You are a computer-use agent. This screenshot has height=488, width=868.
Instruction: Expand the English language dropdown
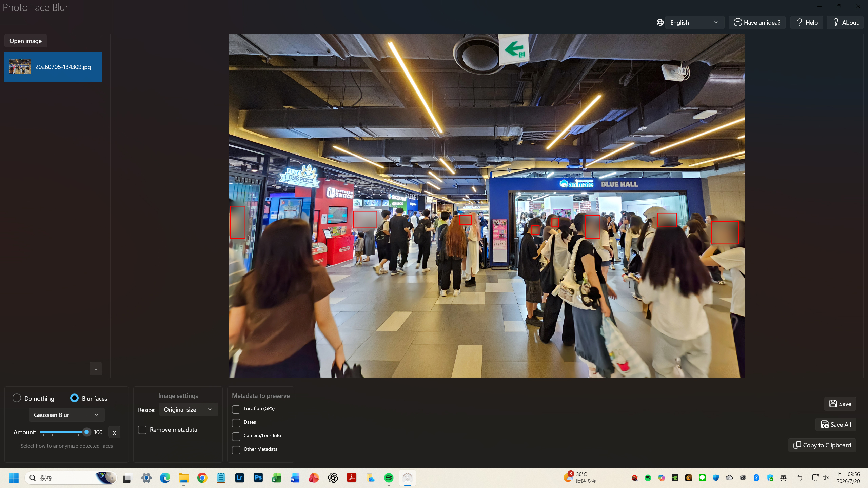[x=694, y=23]
